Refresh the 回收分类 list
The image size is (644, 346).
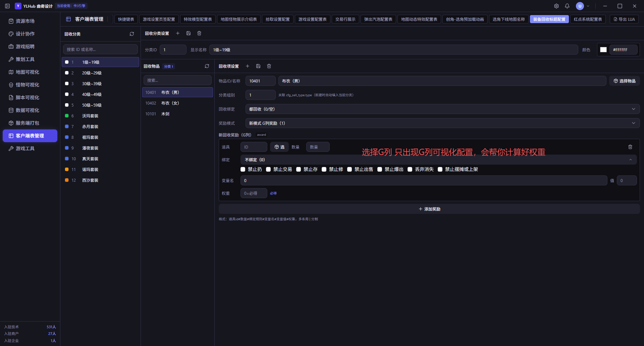[x=132, y=34]
